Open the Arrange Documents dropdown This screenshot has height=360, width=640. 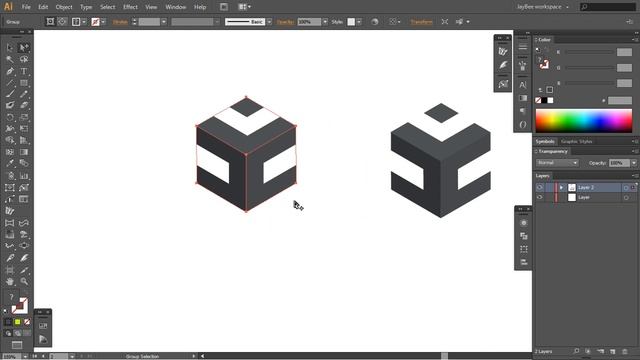pyautogui.click(x=244, y=7)
